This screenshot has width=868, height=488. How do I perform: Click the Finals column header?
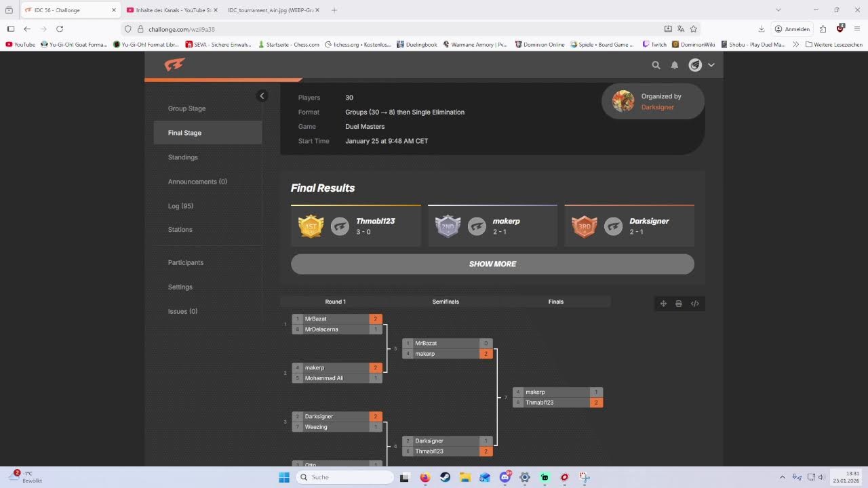pyautogui.click(x=556, y=302)
